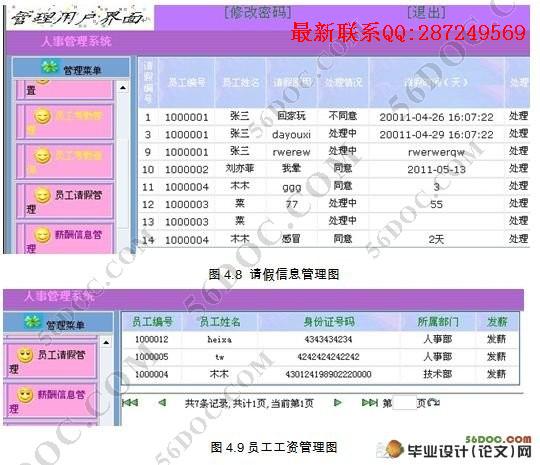This screenshot has width=540, height=465.
Task: Select the status cell 不同意
Action: 343,116
